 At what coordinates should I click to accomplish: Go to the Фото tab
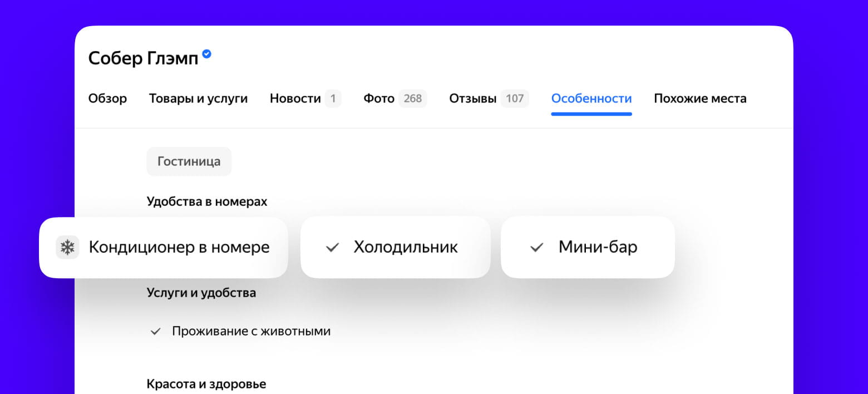coord(379,98)
